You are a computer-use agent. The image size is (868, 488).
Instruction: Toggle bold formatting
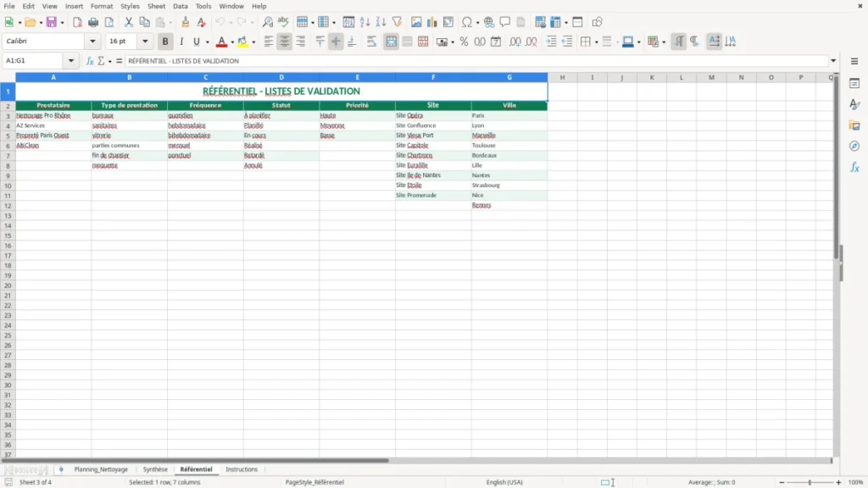pos(165,42)
